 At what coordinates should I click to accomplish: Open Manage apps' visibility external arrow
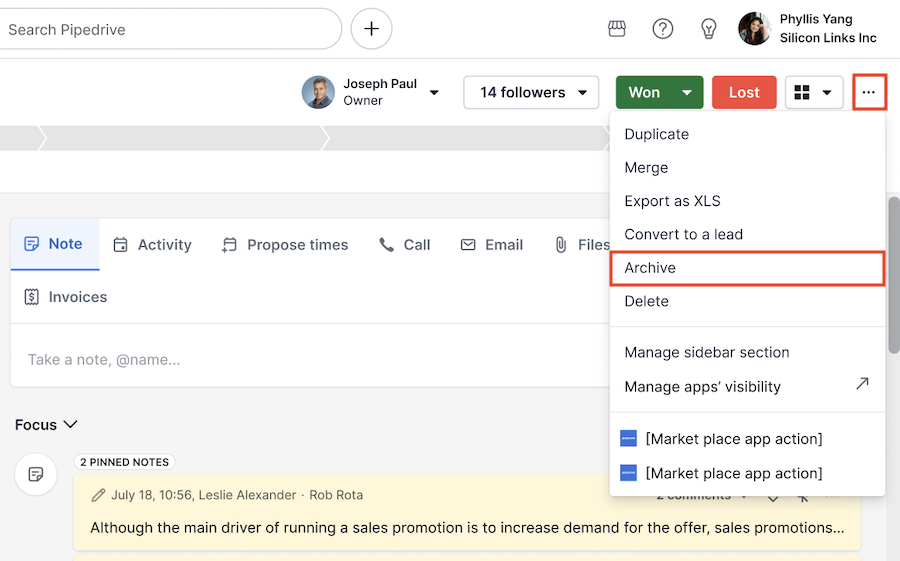tap(862, 384)
